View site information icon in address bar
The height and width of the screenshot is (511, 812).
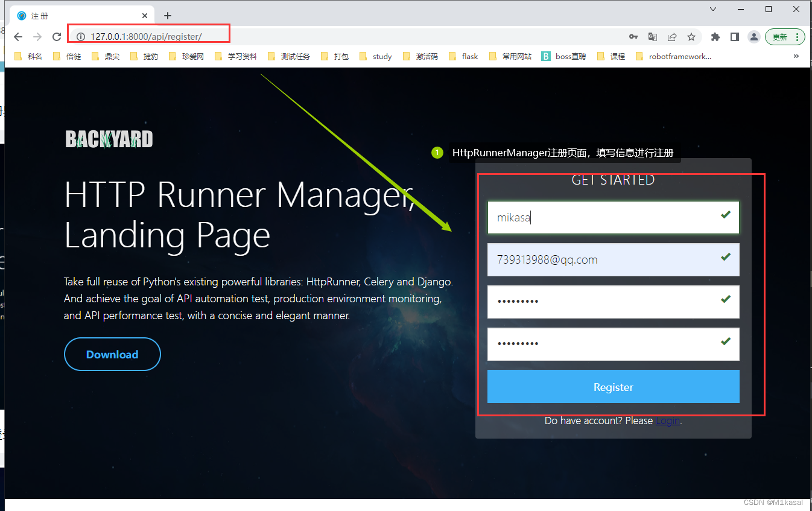pyautogui.click(x=80, y=37)
